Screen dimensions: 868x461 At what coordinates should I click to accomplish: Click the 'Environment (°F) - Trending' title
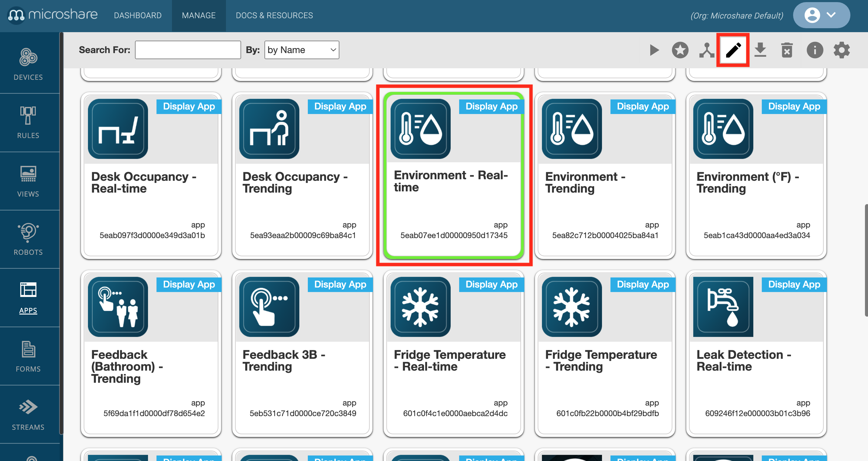748,182
